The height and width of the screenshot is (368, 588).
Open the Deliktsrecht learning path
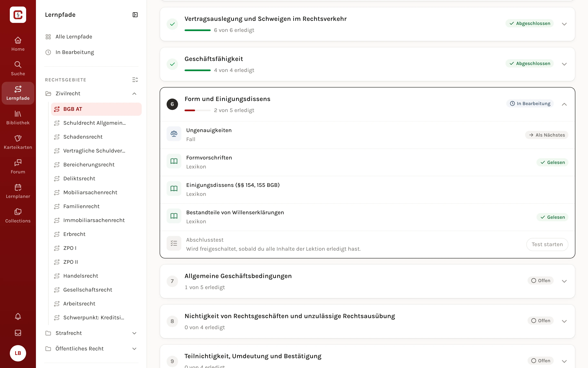coord(96,179)
